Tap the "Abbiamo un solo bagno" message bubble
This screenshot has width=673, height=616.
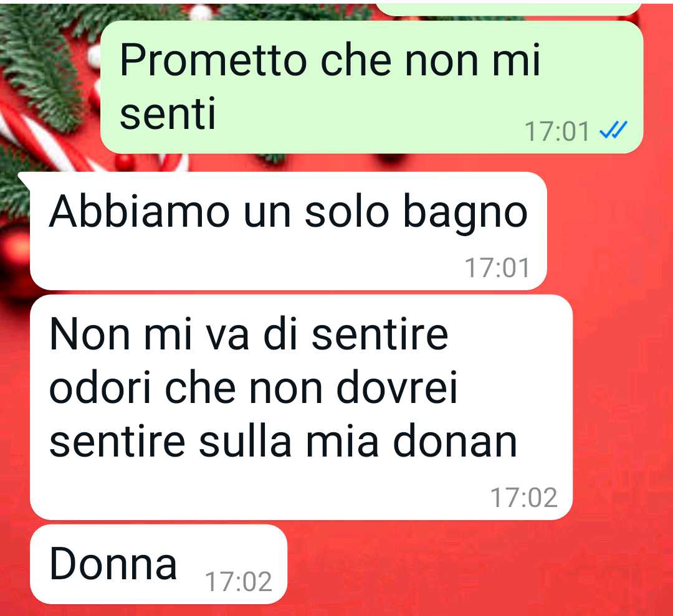tap(289, 231)
